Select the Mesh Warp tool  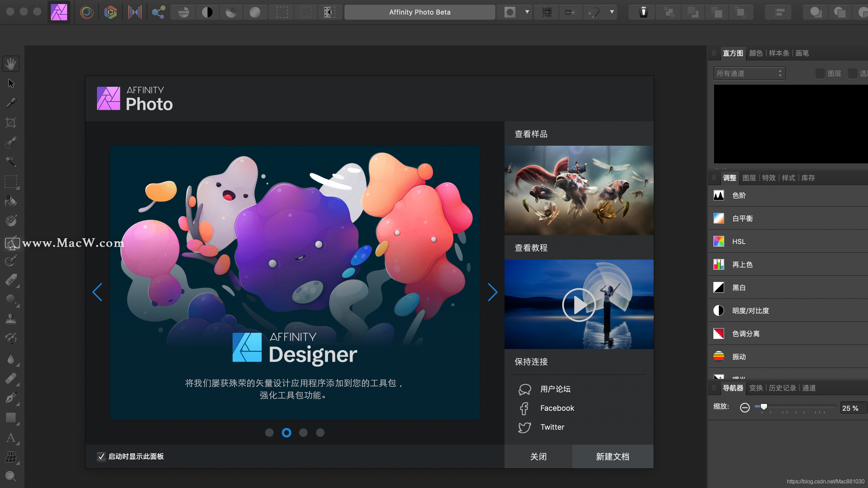point(11,457)
